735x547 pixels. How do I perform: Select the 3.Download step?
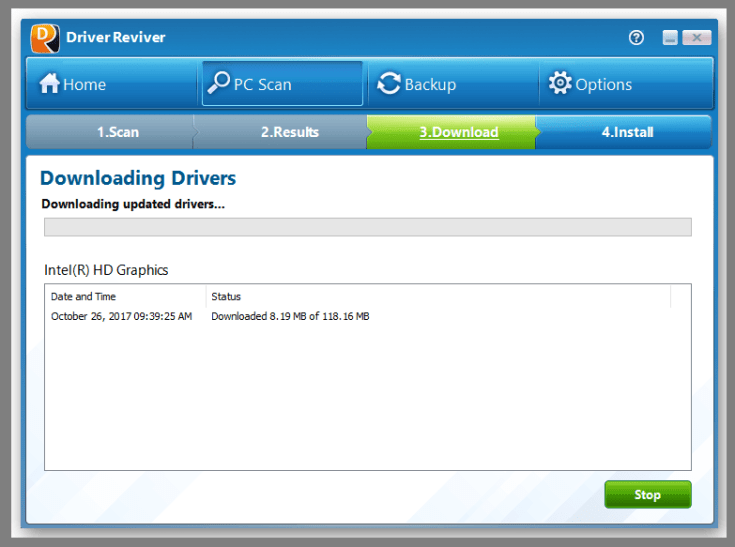(453, 132)
